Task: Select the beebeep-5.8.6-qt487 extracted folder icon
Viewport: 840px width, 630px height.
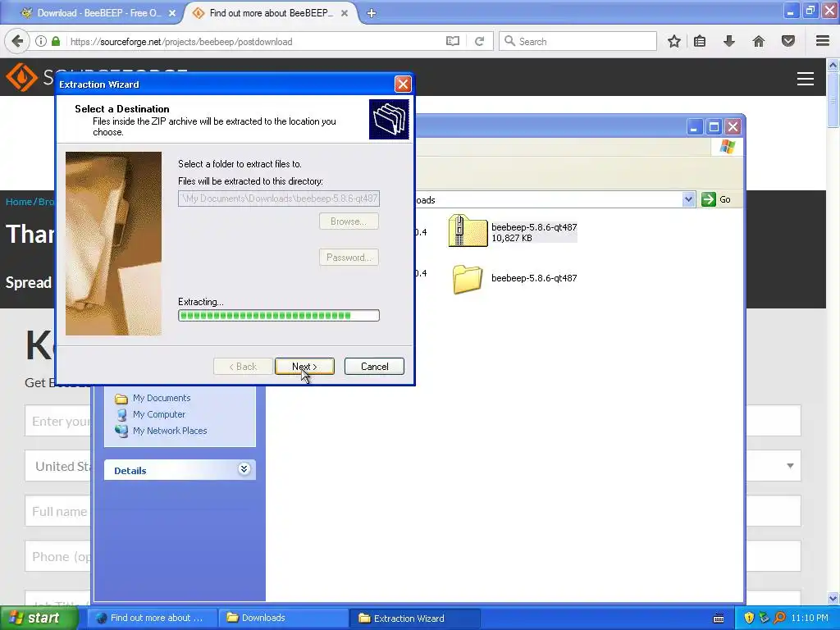Action: pos(467,279)
